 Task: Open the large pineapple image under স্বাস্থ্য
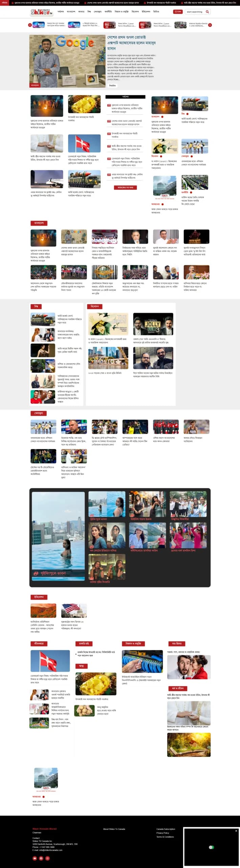(x=96, y=684)
